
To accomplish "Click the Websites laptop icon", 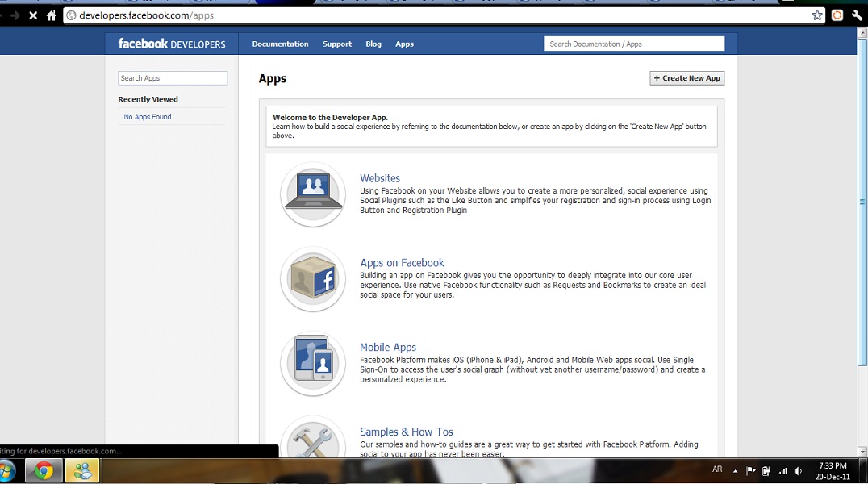I will tap(313, 194).
